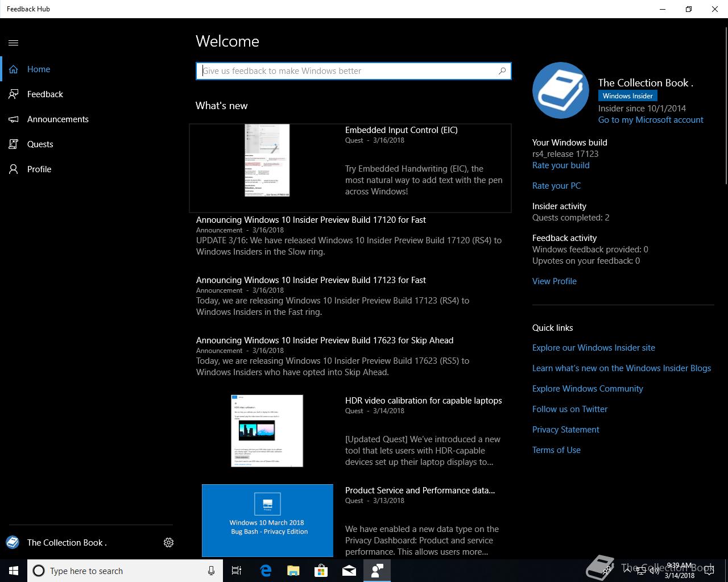
Task: Click 'The Collection Book .' account name in sidebar
Action: click(67, 543)
